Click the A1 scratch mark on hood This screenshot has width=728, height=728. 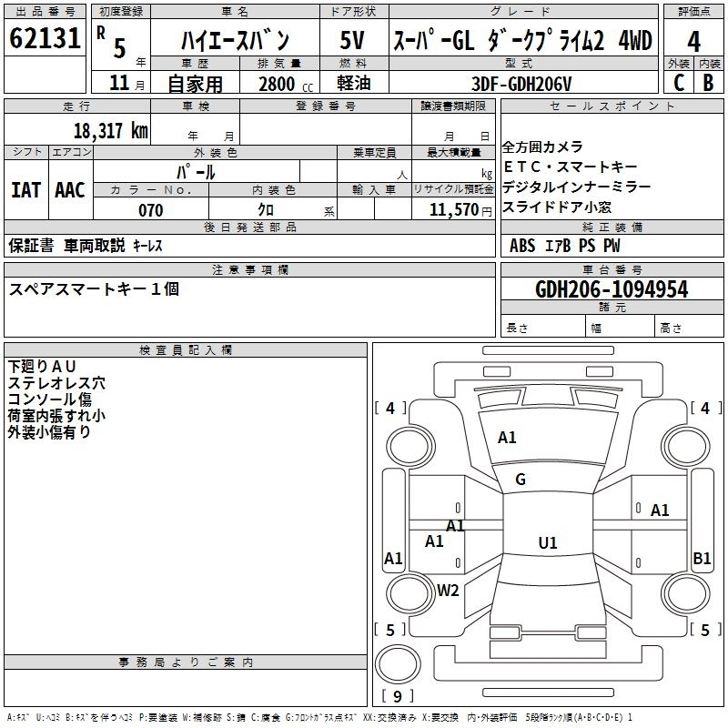(507, 438)
